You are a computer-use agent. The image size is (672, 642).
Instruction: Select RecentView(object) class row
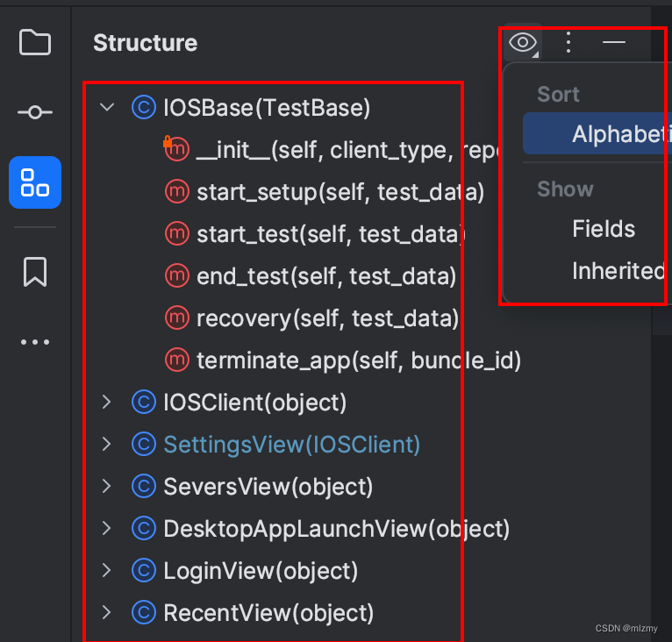point(268,613)
